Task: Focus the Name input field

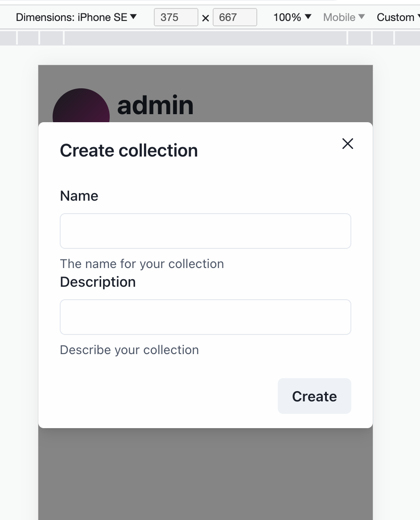Action: pos(205,231)
